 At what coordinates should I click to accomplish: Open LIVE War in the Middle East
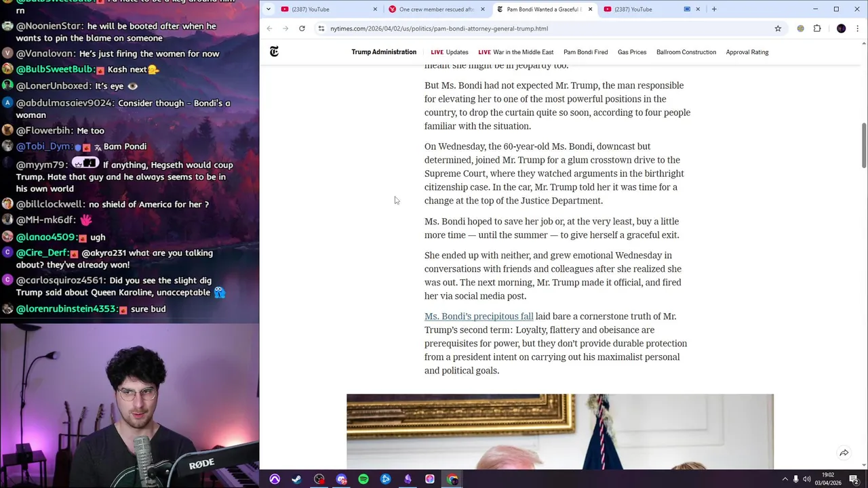(x=515, y=52)
